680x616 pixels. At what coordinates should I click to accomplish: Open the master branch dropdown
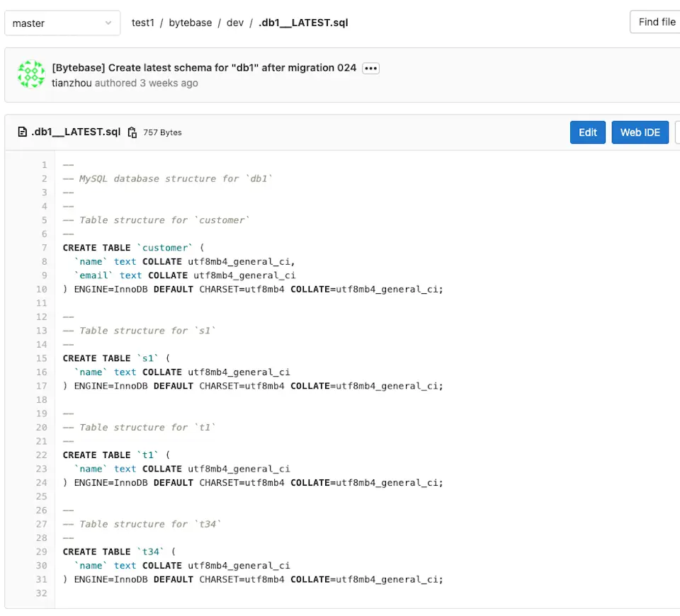62,23
